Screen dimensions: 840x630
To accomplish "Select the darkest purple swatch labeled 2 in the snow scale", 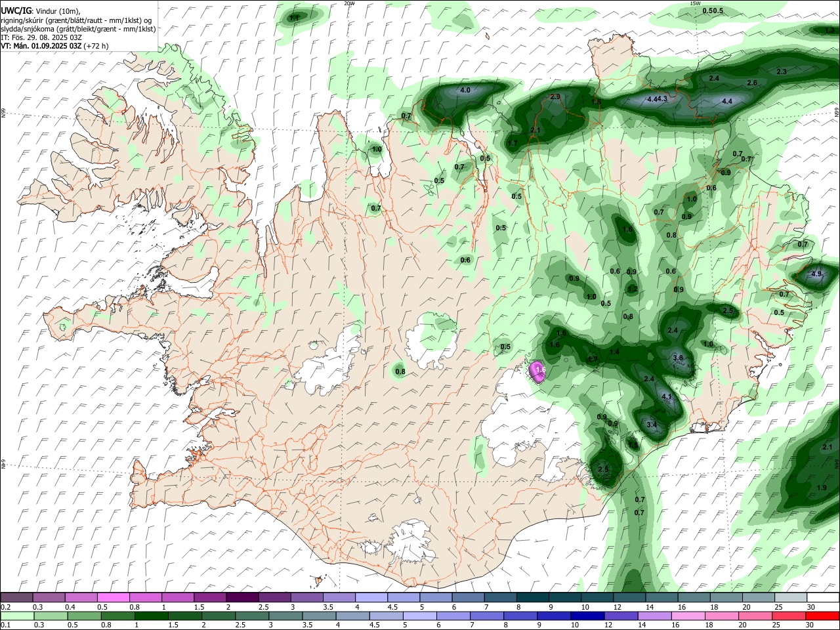I will (x=242, y=597).
